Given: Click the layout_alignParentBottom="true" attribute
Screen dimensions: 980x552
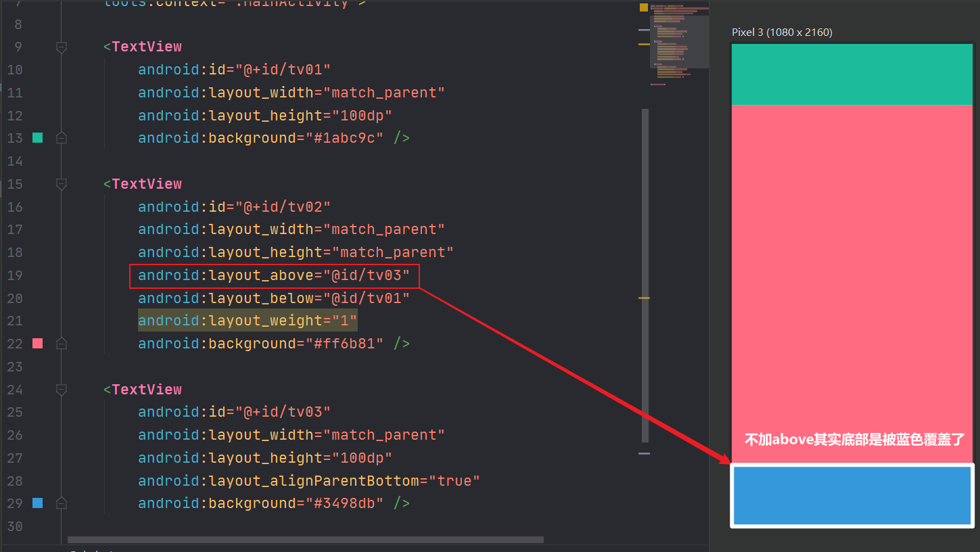Looking at the screenshot, I should pos(309,481).
